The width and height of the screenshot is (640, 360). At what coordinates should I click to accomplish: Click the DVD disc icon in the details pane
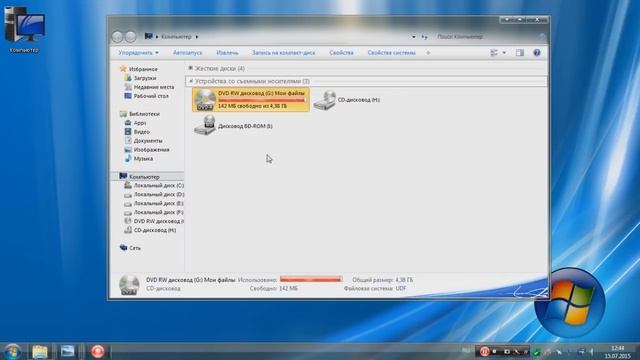click(x=129, y=284)
